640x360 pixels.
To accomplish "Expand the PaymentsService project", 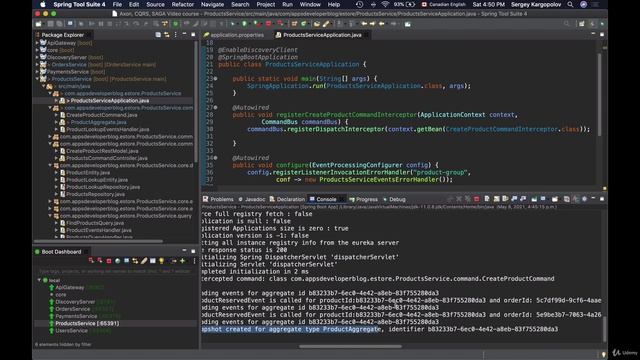I will pyautogui.click(x=37, y=72).
